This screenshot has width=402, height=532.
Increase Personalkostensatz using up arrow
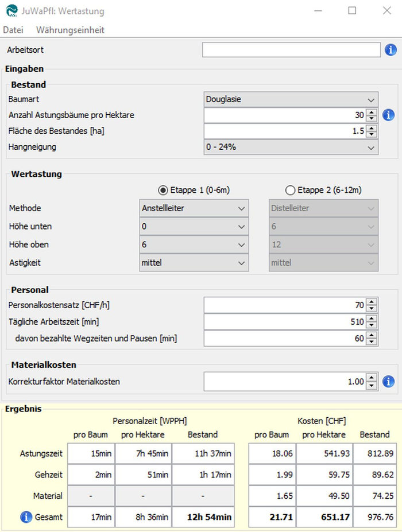[372, 303]
